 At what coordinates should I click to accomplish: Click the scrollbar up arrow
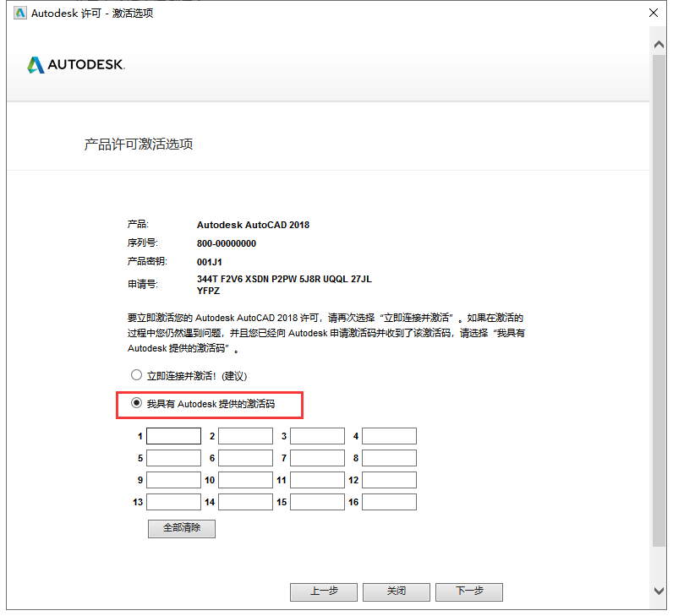click(659, 44)
